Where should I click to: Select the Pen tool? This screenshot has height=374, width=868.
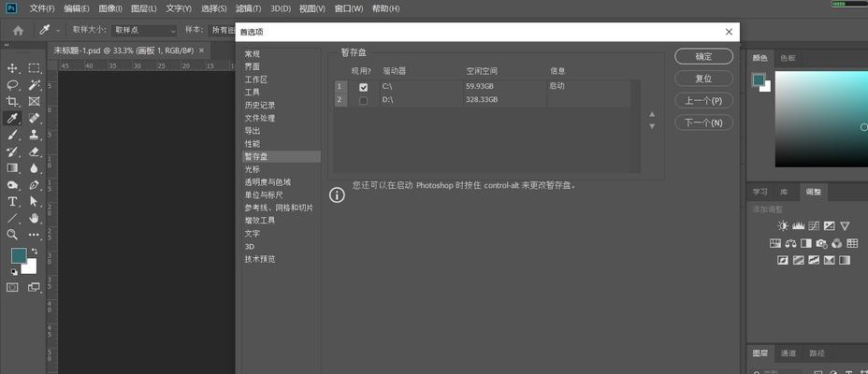[35, 185]
